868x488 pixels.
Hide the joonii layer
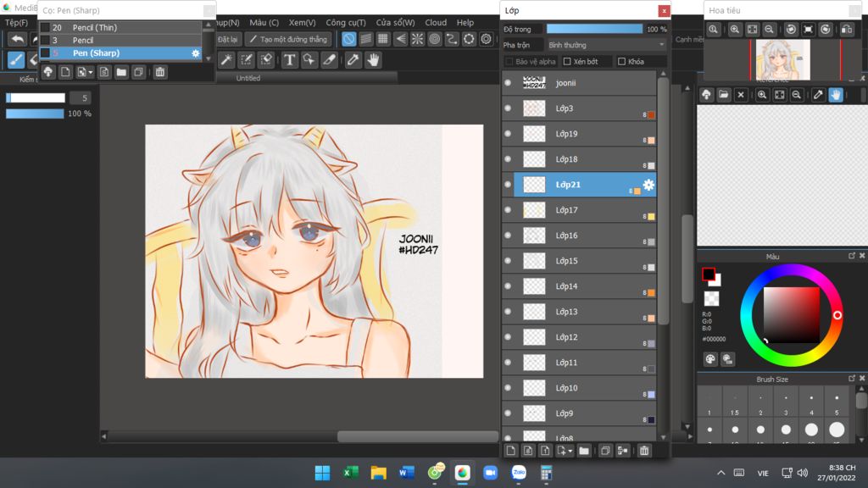(x=508, y=83)
